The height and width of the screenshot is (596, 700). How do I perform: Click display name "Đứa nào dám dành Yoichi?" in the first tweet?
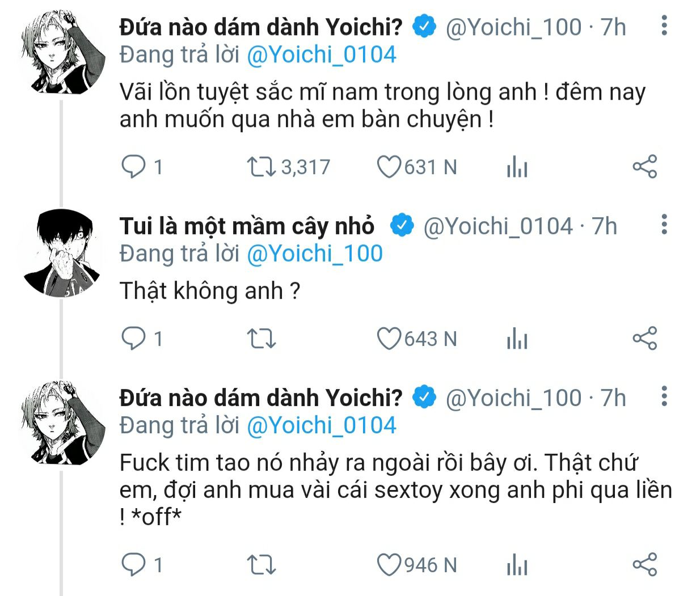pyautogui.click(x=261, y=27)
